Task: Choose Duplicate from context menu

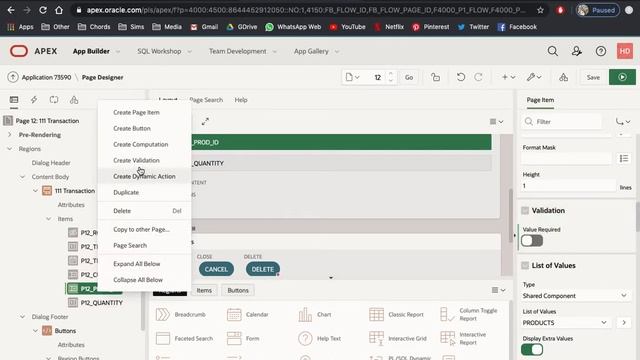Action: 144,192
